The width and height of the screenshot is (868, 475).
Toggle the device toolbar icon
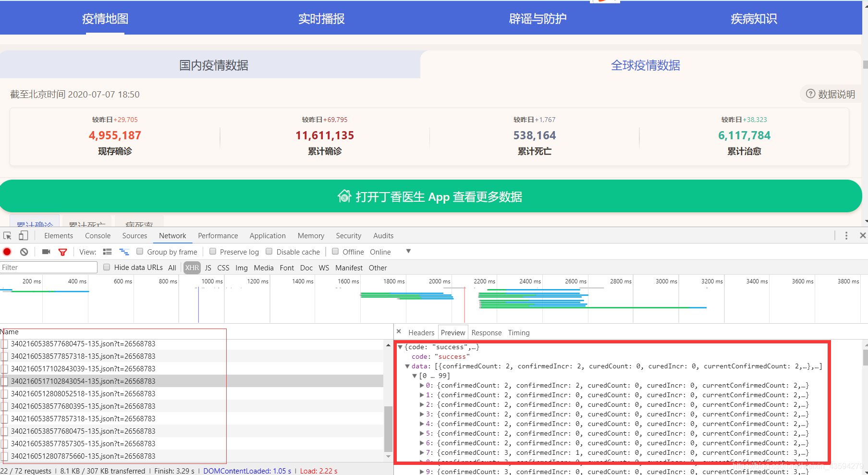coord(23,235)
